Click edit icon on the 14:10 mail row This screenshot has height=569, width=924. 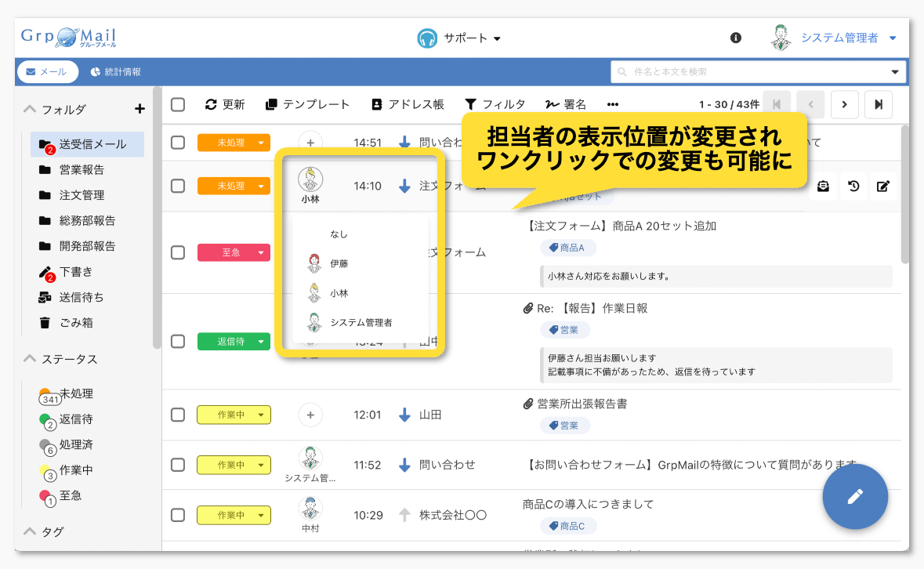pos(882,187)
